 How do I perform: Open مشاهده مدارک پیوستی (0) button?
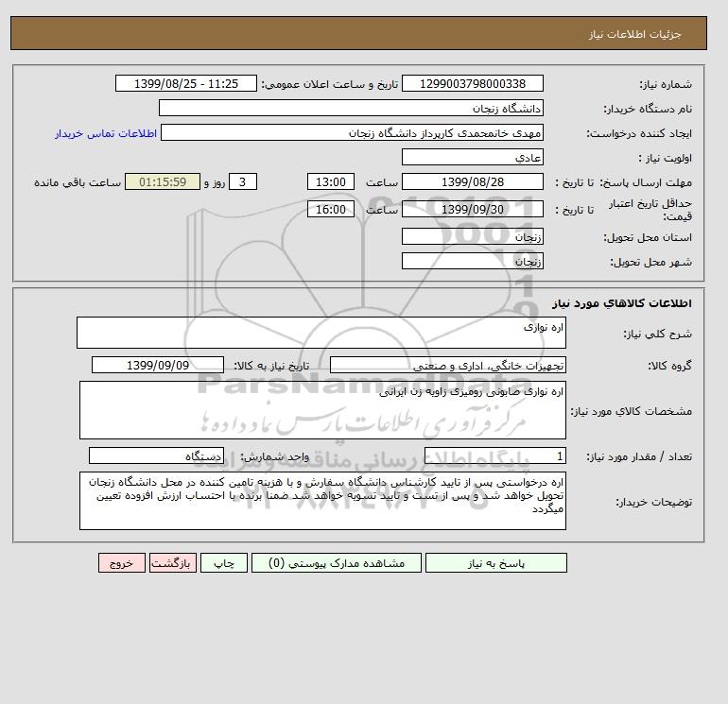coord(337,563)
